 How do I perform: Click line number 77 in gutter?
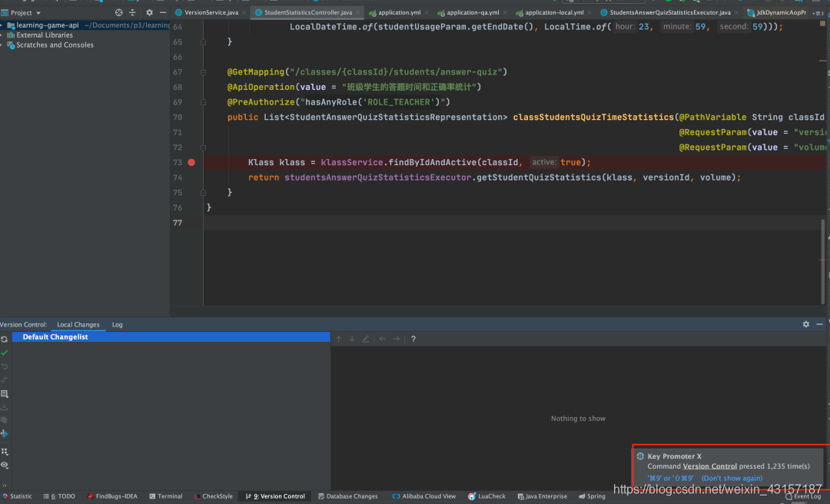(178, 223)
